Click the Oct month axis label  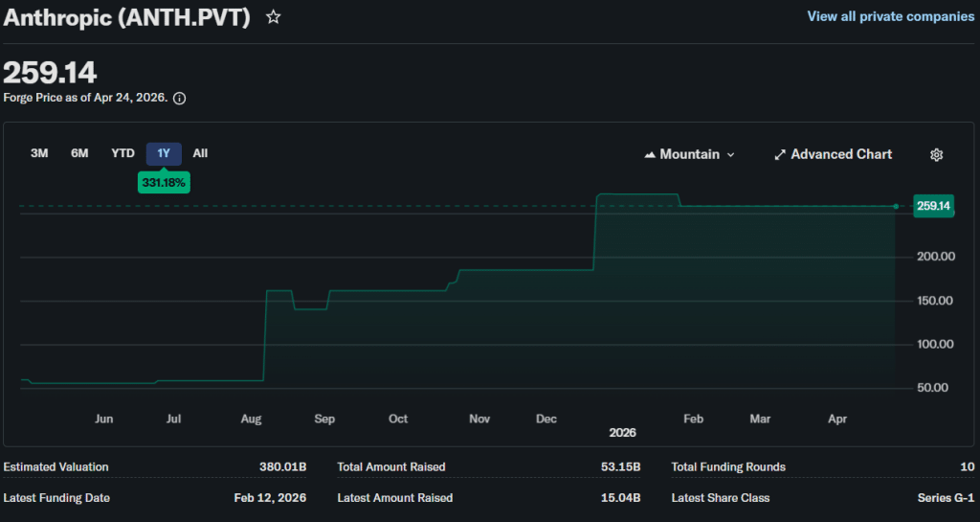pos(398,419)
